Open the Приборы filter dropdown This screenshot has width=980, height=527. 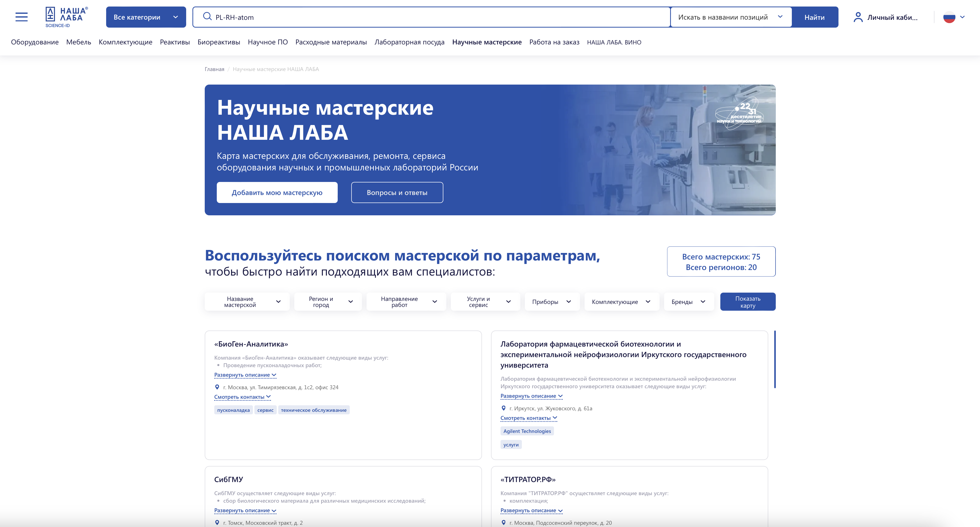(552, 302)
